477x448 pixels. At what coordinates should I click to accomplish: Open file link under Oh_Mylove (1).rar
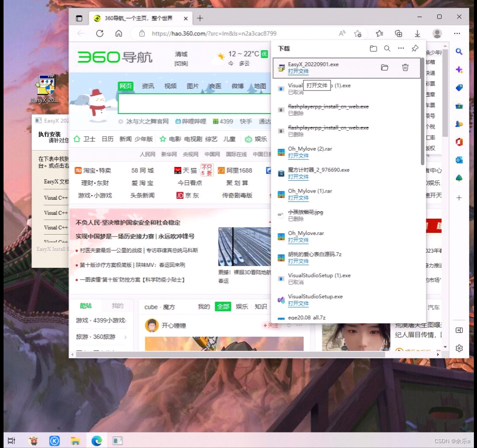coord(298,198)
